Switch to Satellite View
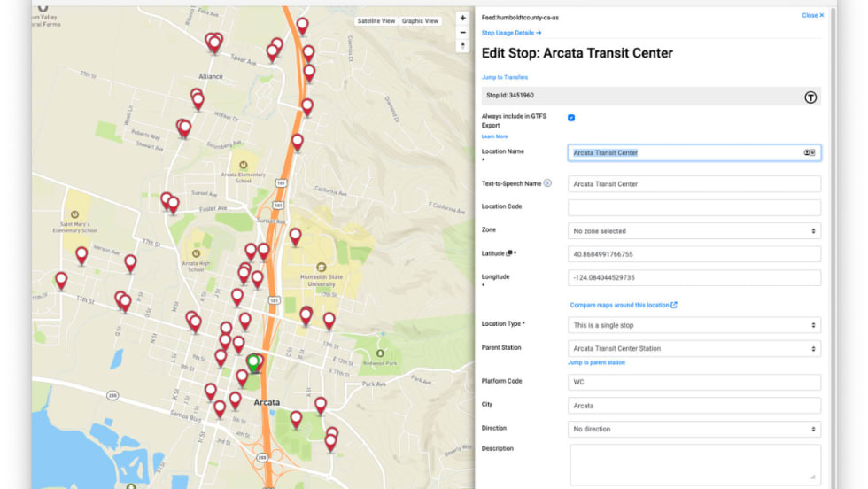The height and width of the screenshot is (489, 868). pos(376,21)
